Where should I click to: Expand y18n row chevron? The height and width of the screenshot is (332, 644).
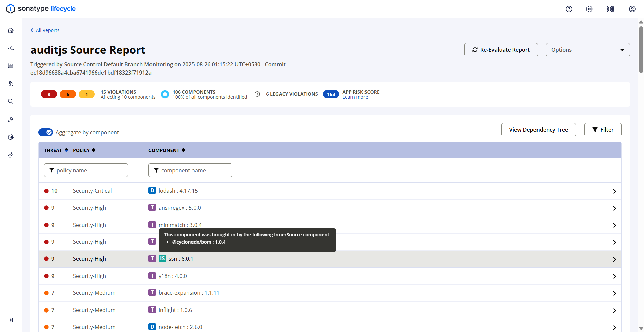pyautogui.click(x=614, y=276)
